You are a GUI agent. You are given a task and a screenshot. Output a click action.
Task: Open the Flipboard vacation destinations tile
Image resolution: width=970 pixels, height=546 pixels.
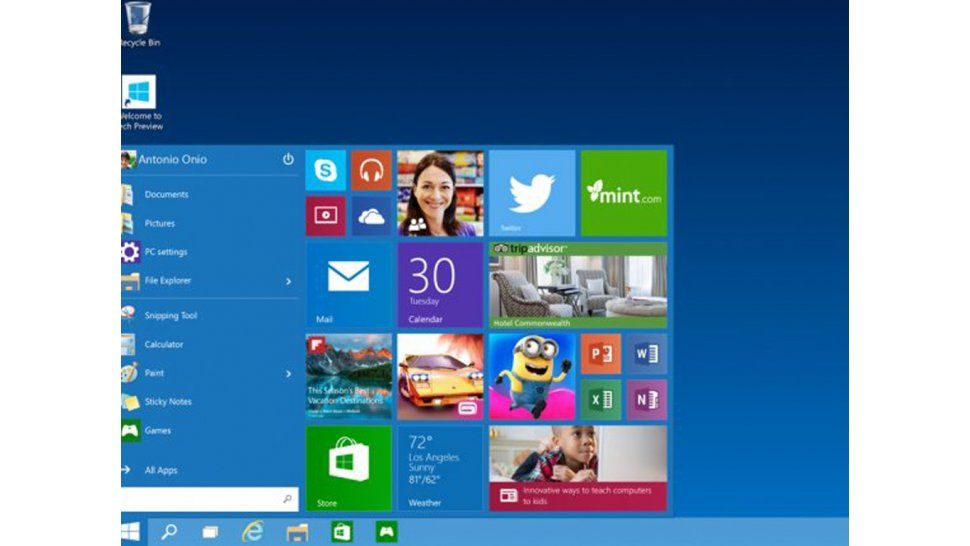pyautogui.click(x=348, y=377)
